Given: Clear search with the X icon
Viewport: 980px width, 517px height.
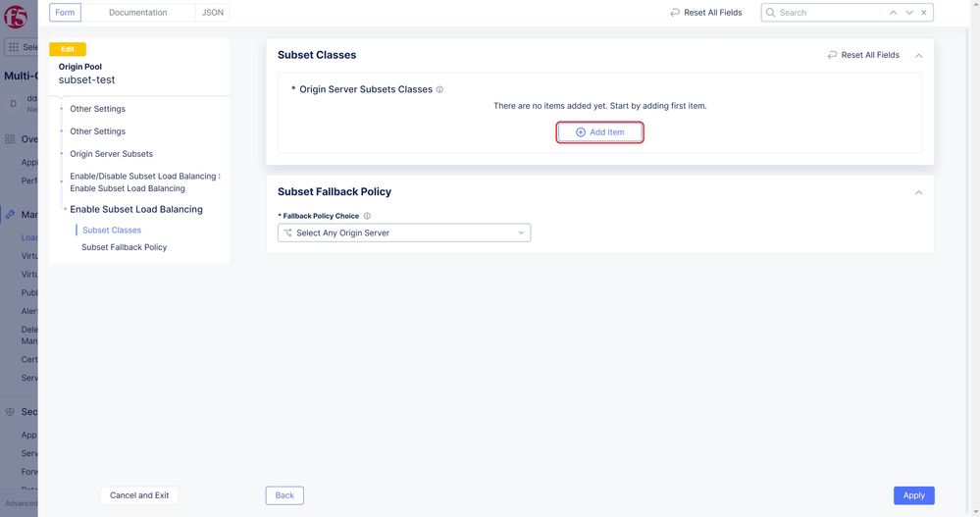Looking at the screenshot, I should pyautogui.click(x=924, y=13).
